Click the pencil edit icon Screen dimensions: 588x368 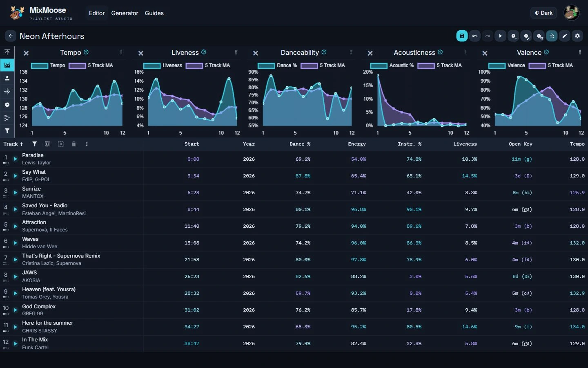565,36
